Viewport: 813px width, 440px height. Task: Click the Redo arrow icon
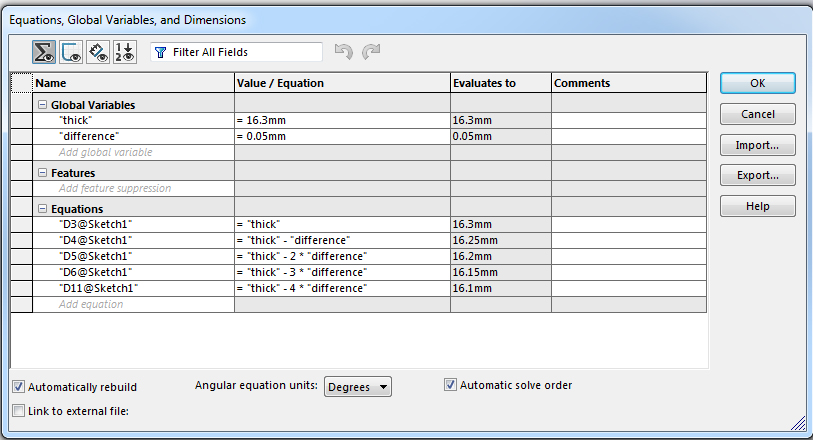(x=371, y=51)
